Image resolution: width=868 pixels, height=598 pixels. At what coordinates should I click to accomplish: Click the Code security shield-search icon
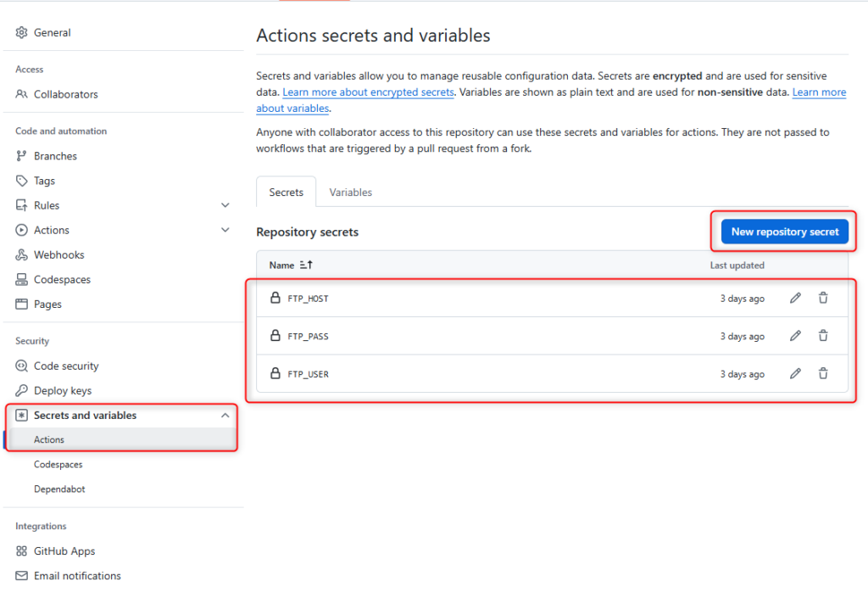(x=21, y=366)
